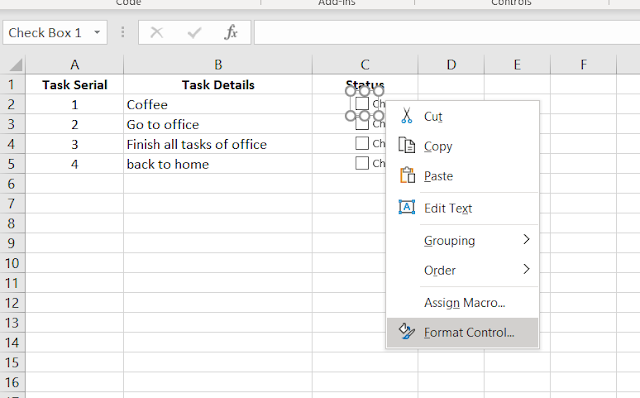Select column E header
This screenshot has width=640, height=398.
[x=517, y=65]
